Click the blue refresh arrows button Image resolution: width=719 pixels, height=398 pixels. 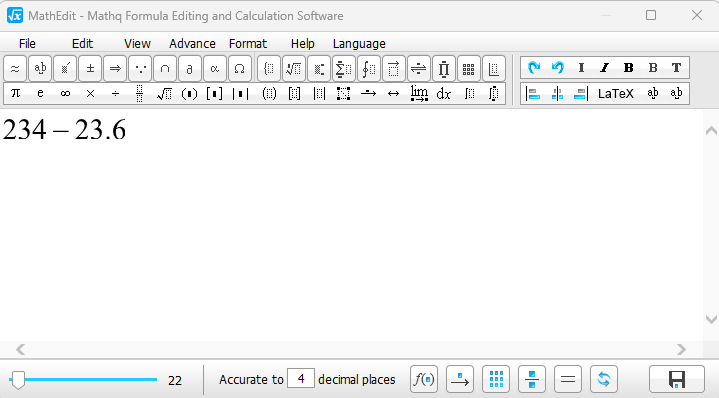[x=604, y=379]
